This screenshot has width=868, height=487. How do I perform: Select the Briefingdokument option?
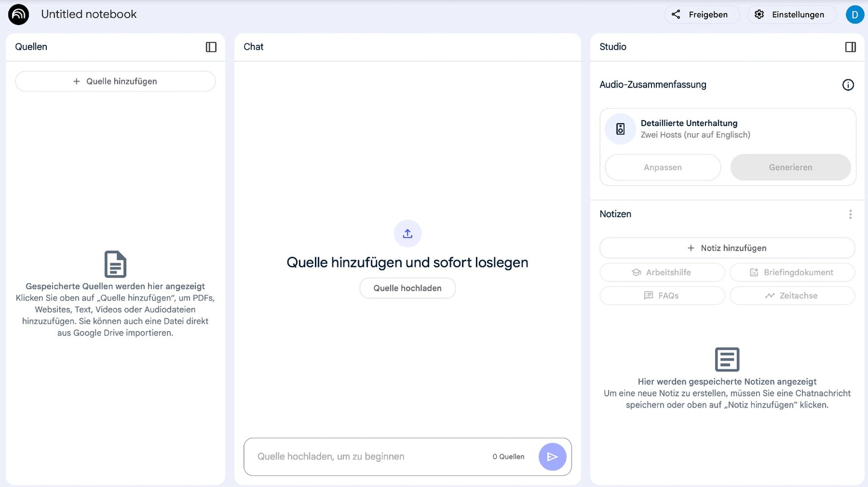pos(792,272)
